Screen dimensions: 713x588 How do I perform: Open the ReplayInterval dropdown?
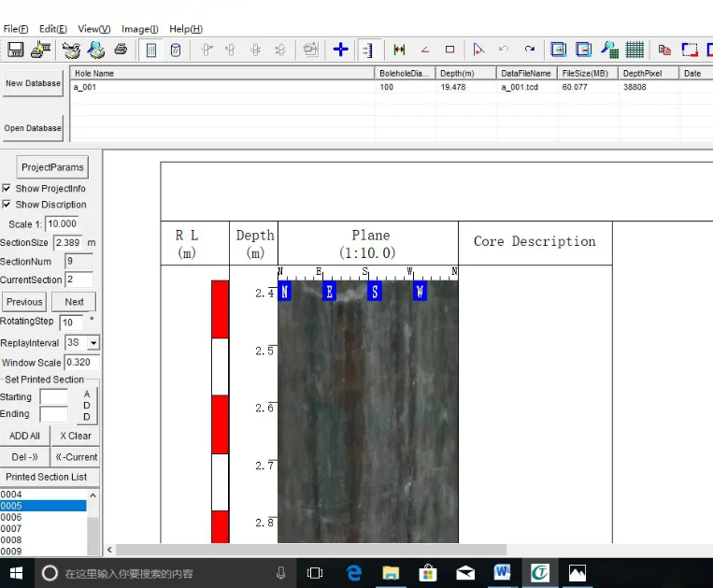[x=93, y=343]
